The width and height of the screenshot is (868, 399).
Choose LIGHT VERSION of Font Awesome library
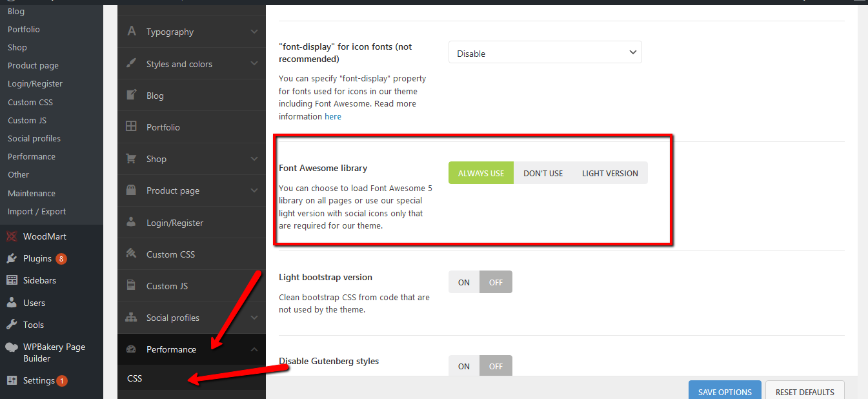click(610, 173)
